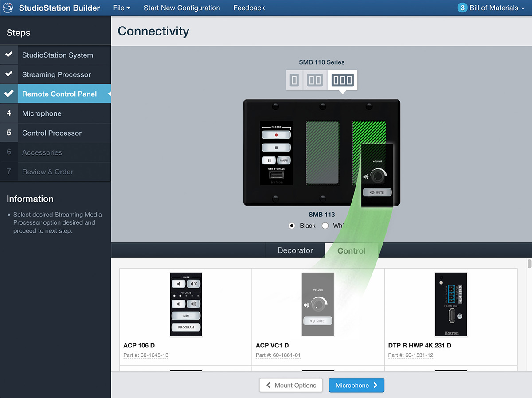
Task: Click the StudioStation Builder logo icon
Action: [x=9, y=8]
